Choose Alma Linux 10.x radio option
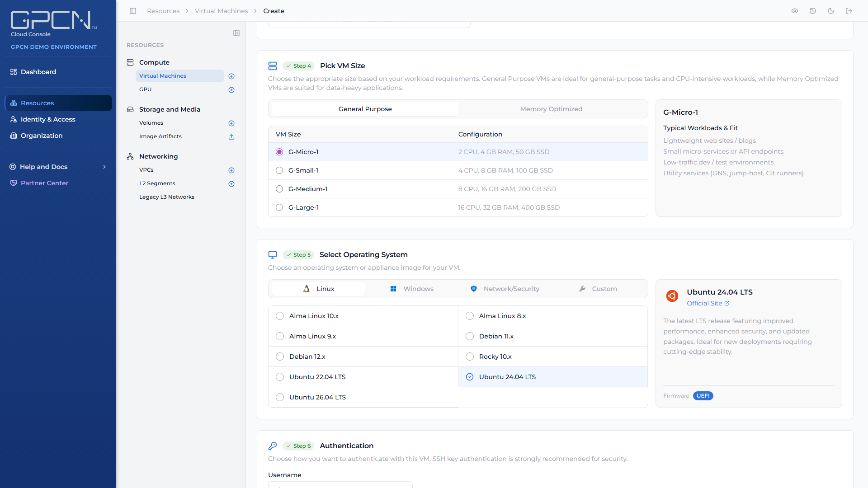The height and width of the screenshot is (488, 868). click(x=280, y=316)
